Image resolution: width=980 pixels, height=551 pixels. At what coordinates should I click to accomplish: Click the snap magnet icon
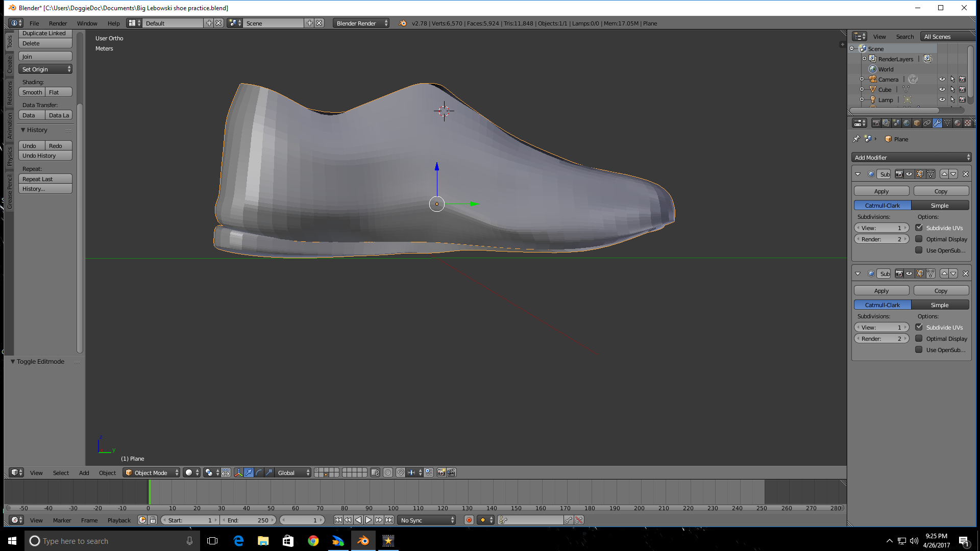401,473
